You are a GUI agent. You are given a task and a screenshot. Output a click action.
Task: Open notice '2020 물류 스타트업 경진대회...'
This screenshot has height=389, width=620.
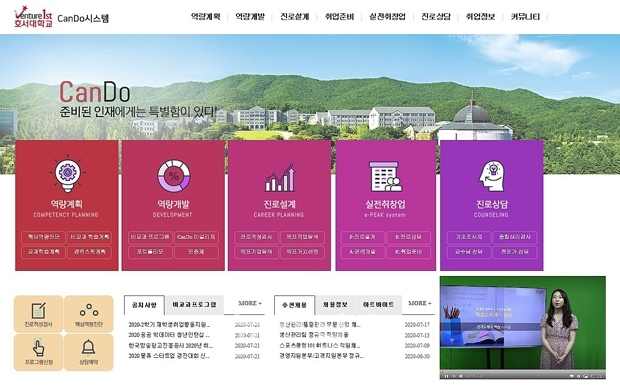[169, 356]
